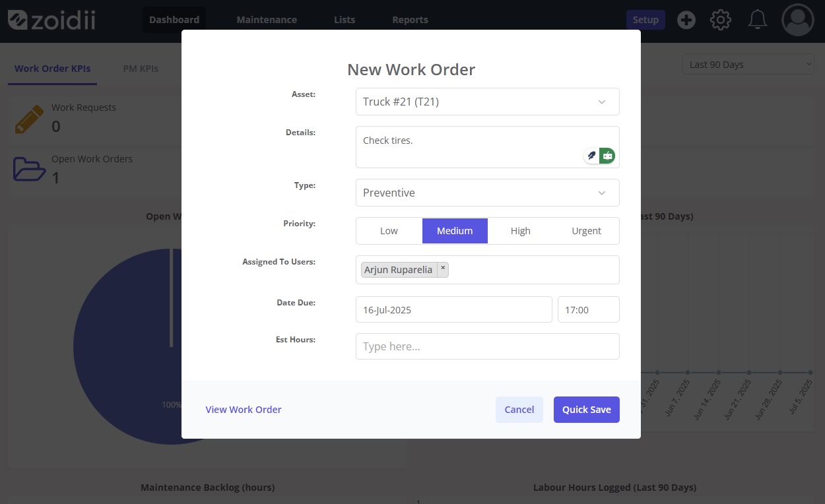Screen dimensions: 825x504
Task: Go to the Reports menu
Action: 410,20
